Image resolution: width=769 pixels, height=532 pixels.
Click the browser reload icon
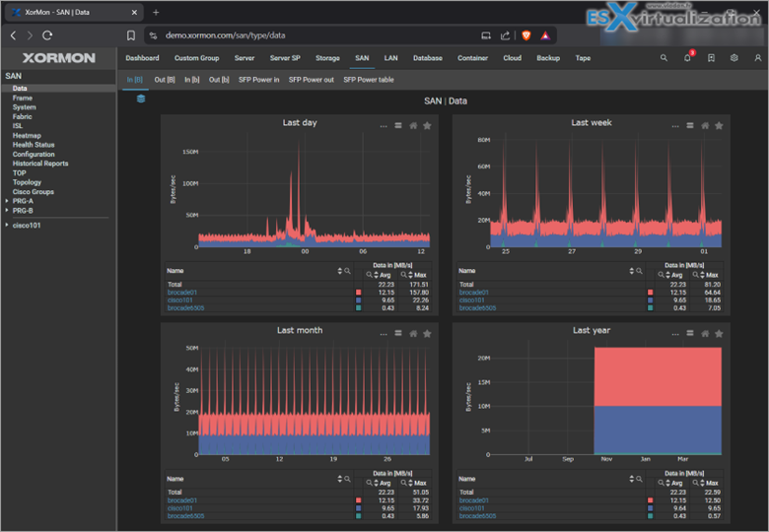tap(47, 35)
